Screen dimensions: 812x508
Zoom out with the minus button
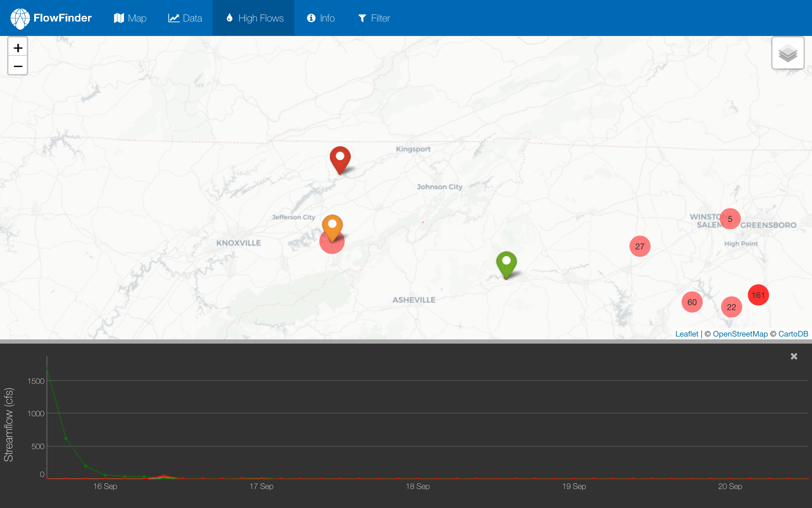18,66
